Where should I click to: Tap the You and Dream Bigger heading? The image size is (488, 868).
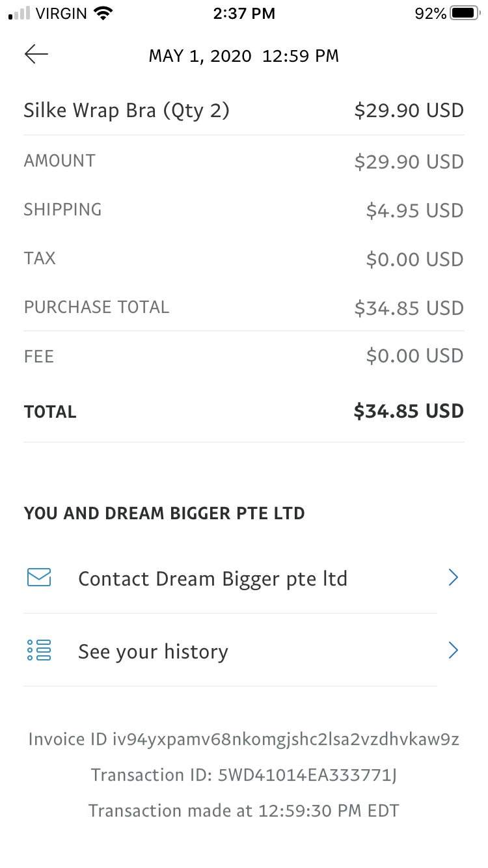pyautogui.click(x=165, y=513)
